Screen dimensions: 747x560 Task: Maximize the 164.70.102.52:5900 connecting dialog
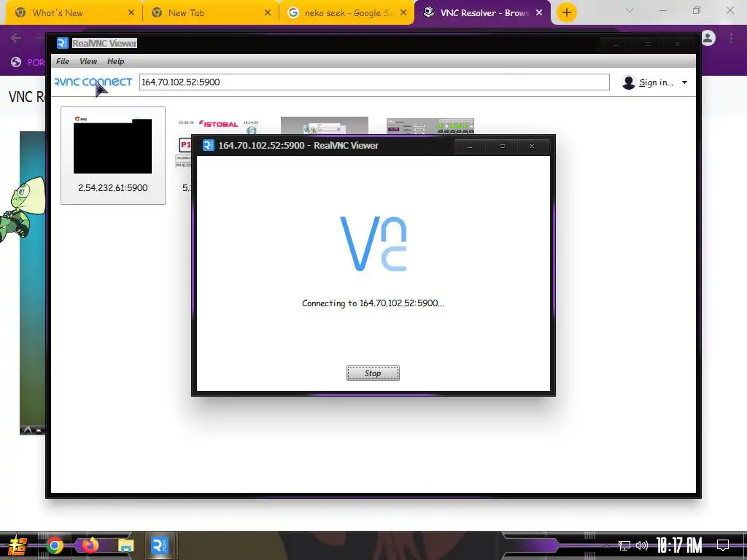(x=502, y=146)
